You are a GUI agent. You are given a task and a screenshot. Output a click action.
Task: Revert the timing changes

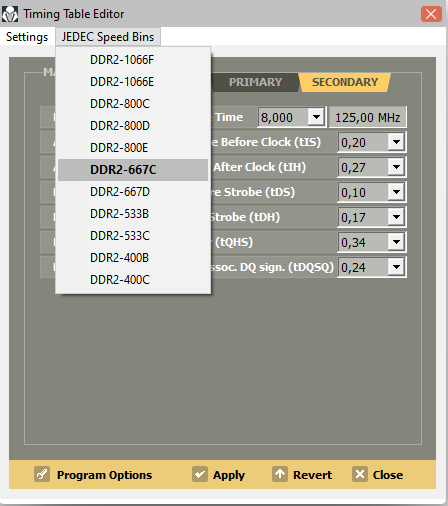(312, 475)
